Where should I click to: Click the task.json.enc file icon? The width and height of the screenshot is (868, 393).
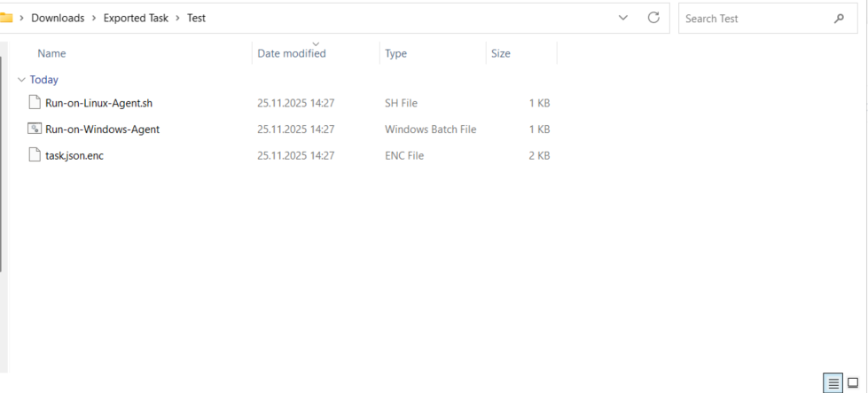[35, 156]
